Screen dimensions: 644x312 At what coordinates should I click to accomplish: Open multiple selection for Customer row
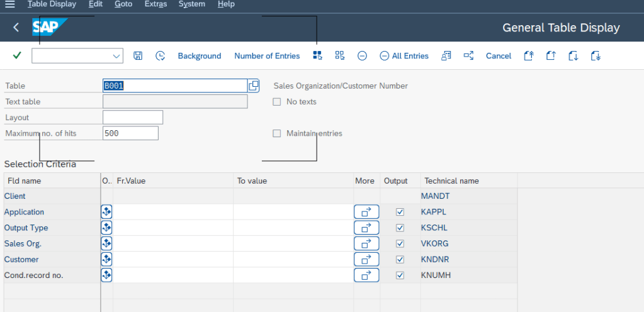coord(366,259)
